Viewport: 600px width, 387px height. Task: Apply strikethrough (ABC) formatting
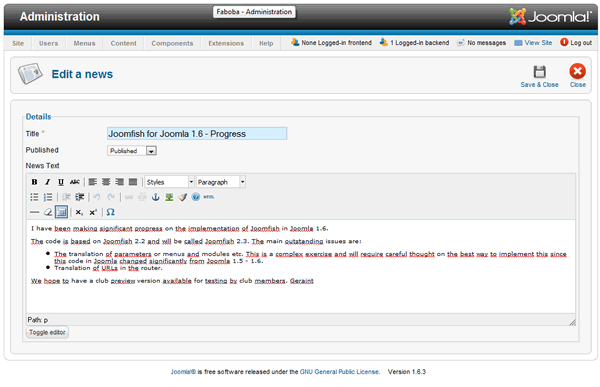tap(75, 182)
